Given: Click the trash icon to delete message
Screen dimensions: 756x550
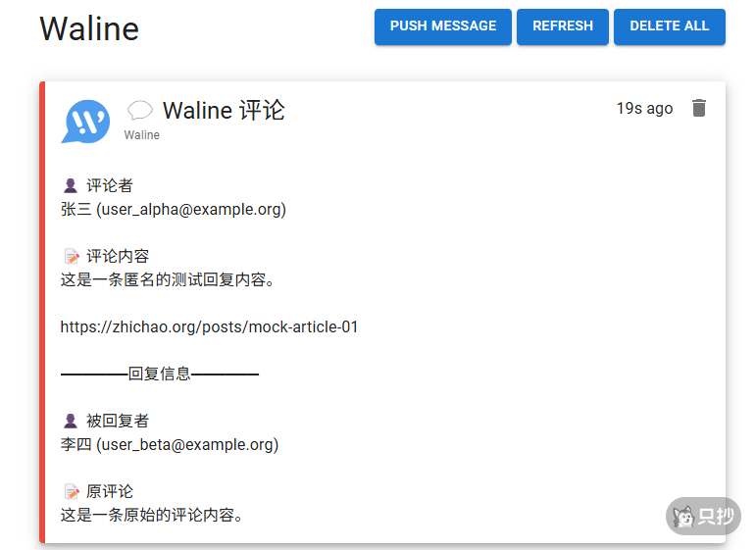Looking at the screenshot, I should tap(698, 109).
